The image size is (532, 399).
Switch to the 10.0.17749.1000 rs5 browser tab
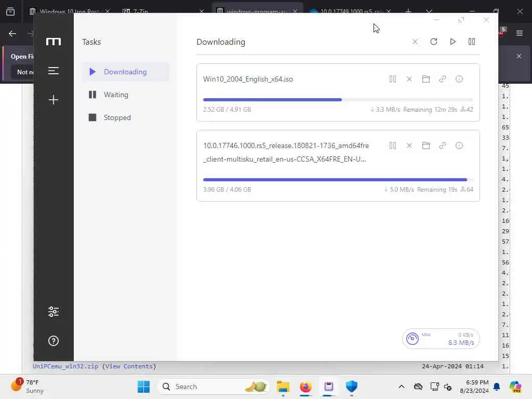[351, 11]
